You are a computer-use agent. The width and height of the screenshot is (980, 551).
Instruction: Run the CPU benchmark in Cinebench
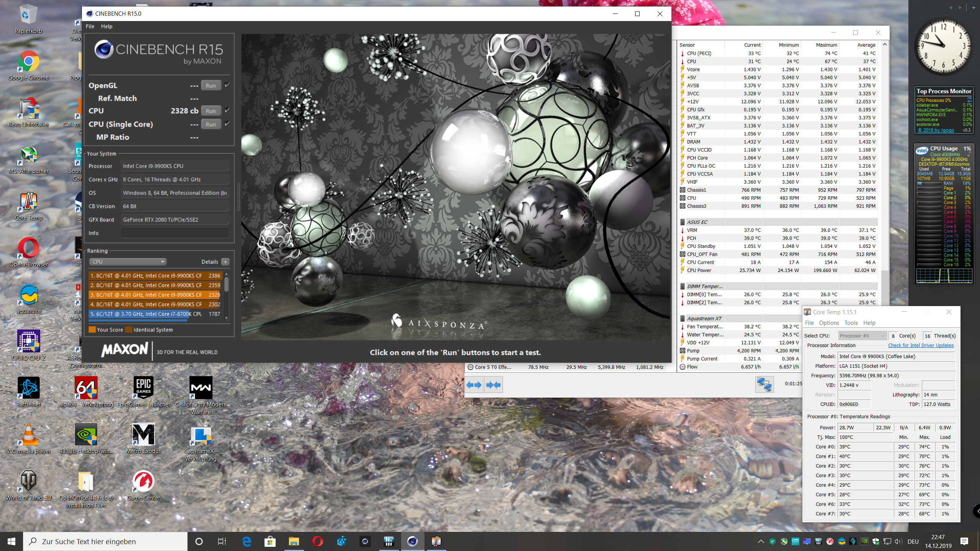tap(211, 111)
